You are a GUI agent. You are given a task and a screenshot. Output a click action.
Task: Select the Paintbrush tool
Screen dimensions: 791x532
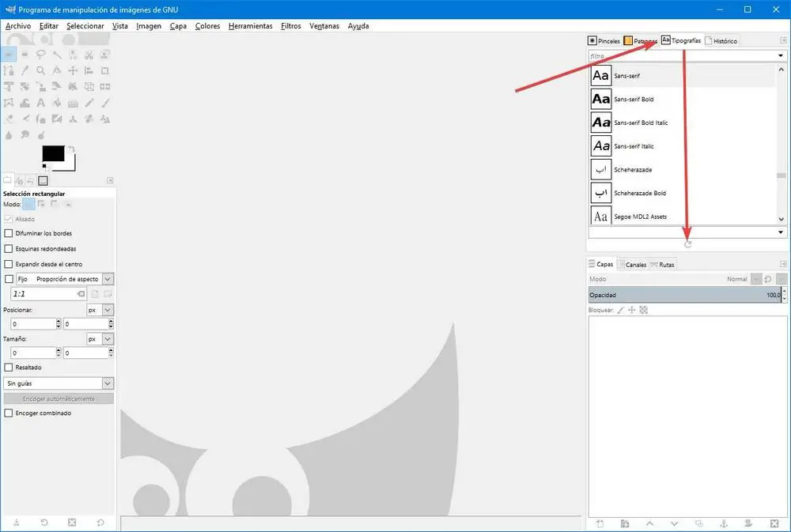(105, 103)
